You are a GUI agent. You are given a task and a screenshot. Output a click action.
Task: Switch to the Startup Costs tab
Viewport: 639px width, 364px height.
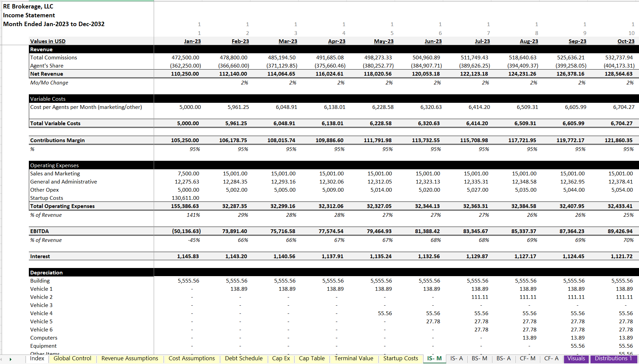[x=401, y=359]
